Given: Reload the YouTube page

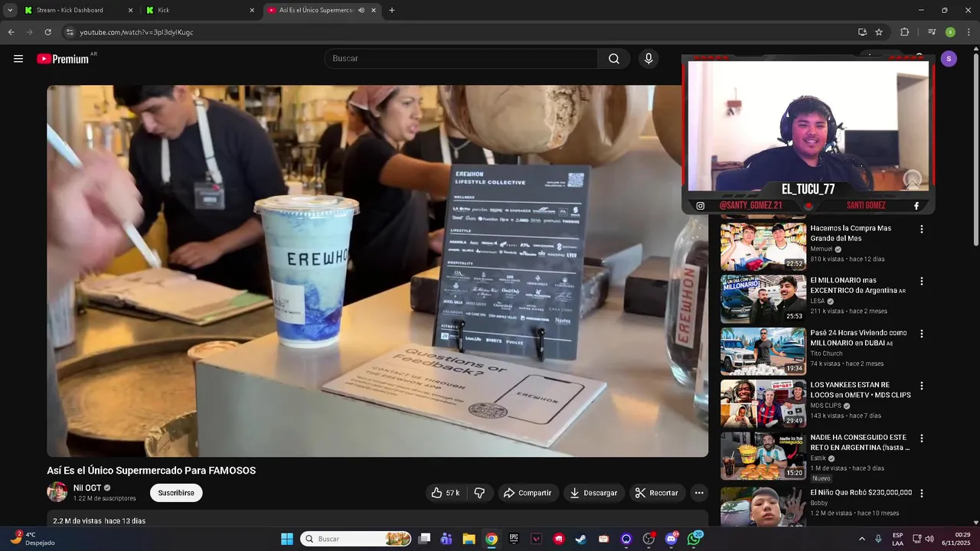Looking at the screenshot, I should [x=47, y=32].
